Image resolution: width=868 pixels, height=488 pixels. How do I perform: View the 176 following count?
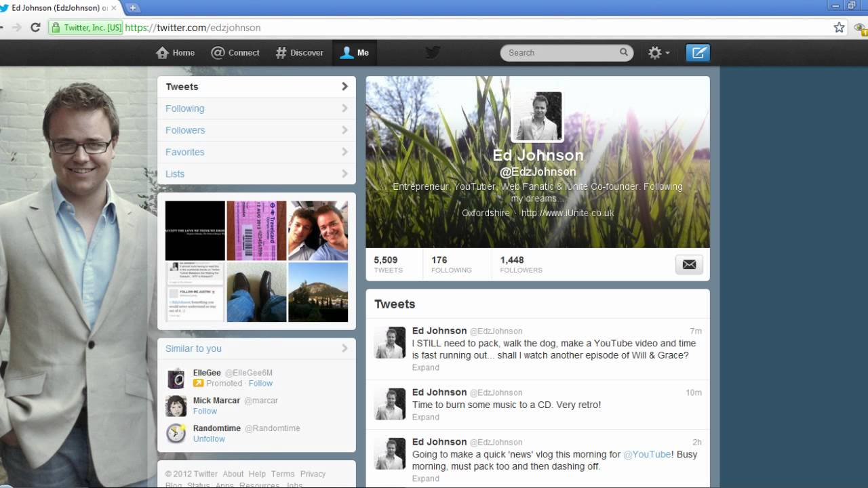point(452,264)
